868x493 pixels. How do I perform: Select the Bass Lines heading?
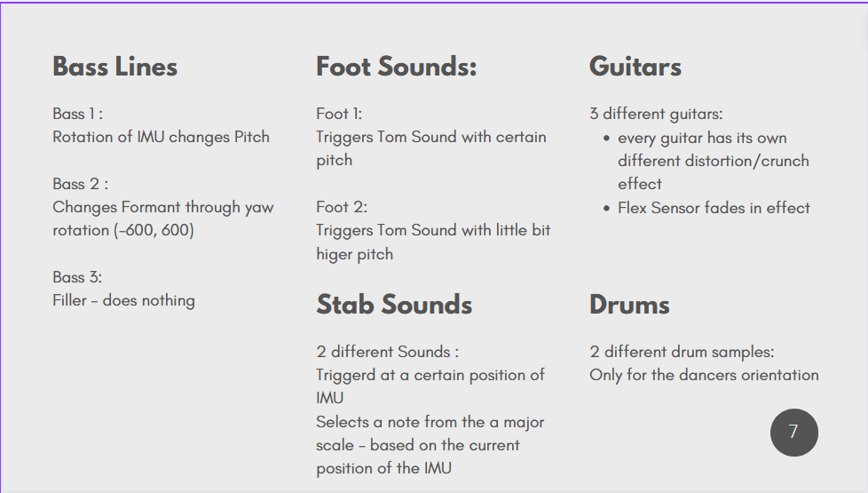tap(114, 67)
